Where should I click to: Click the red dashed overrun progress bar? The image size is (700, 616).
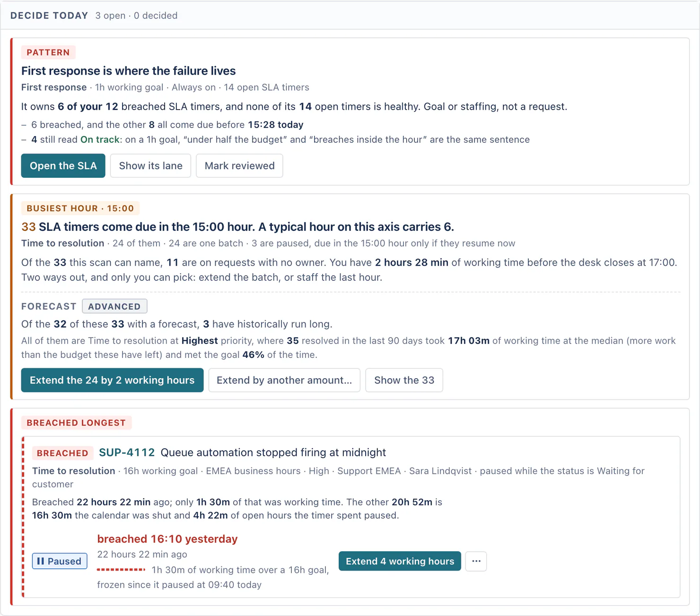click(121, 570)
